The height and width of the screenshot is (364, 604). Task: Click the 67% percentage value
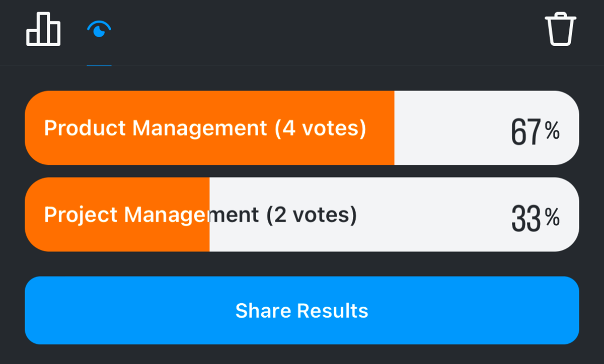pos(526,132)
